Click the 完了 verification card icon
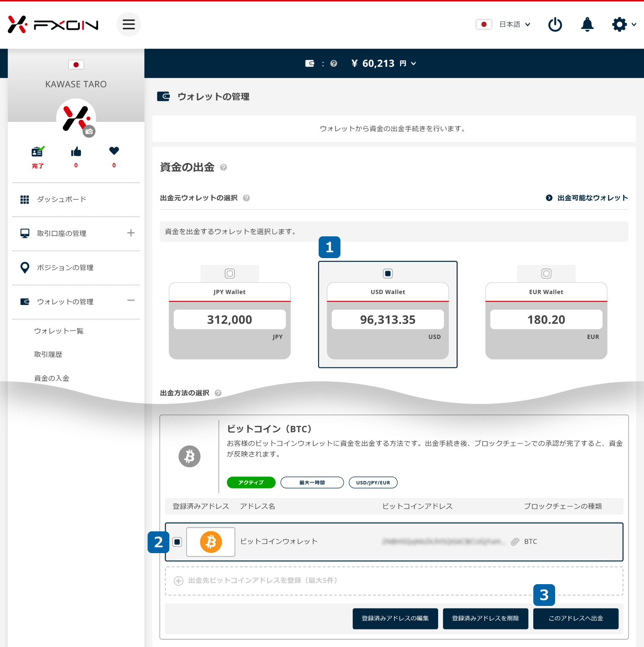This screenshot has height=647, width=644. (38, 151)
